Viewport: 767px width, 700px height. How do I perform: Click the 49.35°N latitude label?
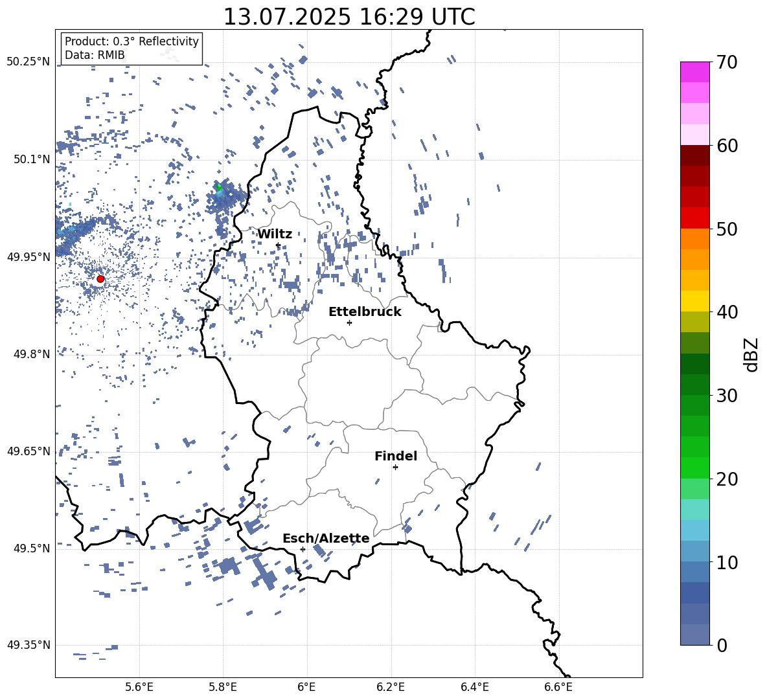pyautogui.click(x=29, y=645)
